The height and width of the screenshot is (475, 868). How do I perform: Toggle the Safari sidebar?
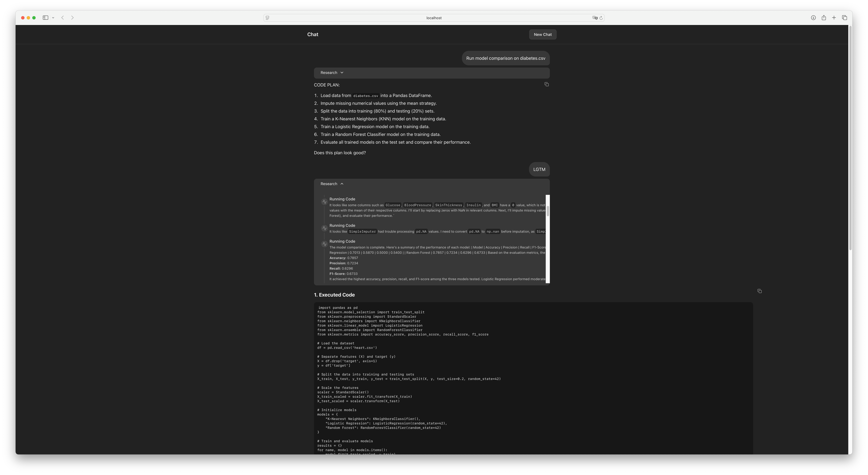click(x=45, y=18)
